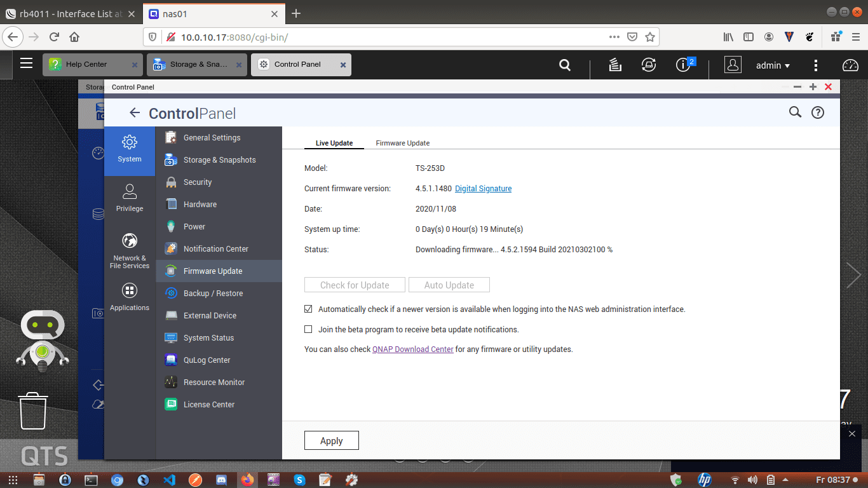
Task: Enable Join the beta program checkbox
Action: (x=308, y=329)
